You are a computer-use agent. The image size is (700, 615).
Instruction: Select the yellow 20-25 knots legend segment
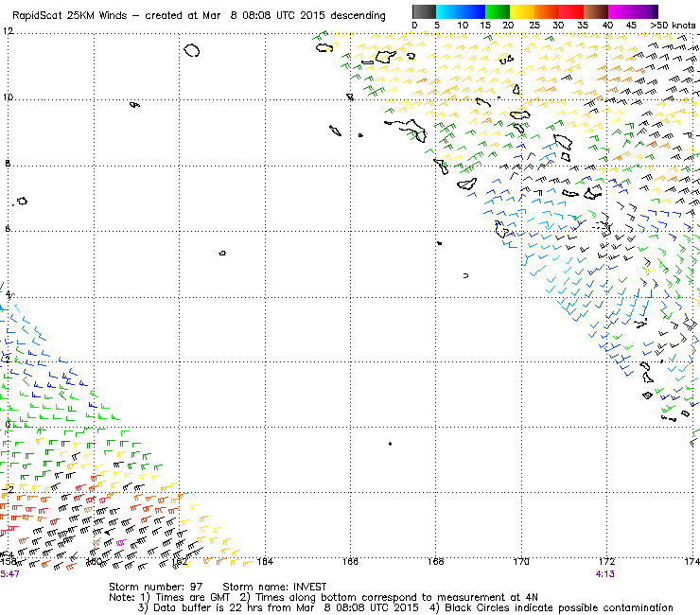click(522, 11)
